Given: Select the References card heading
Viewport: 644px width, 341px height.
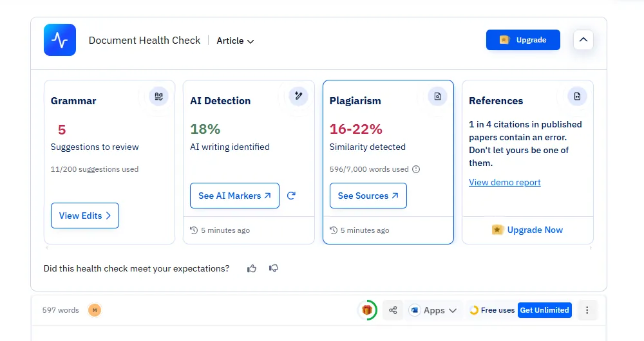Looking at the screenshot, I should point(496,101).
